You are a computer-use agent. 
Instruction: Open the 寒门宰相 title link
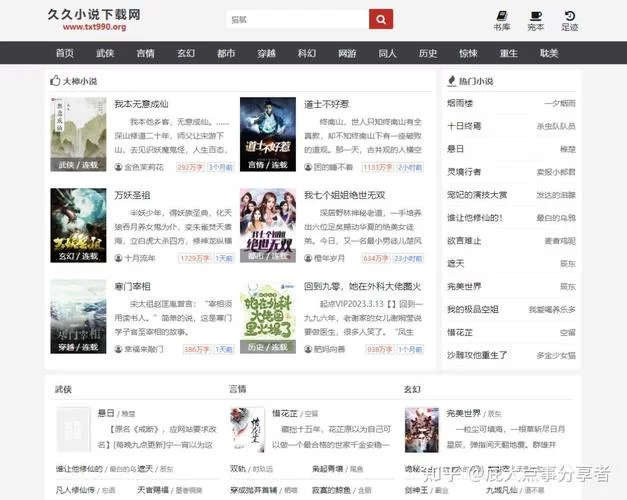(132, 287)
